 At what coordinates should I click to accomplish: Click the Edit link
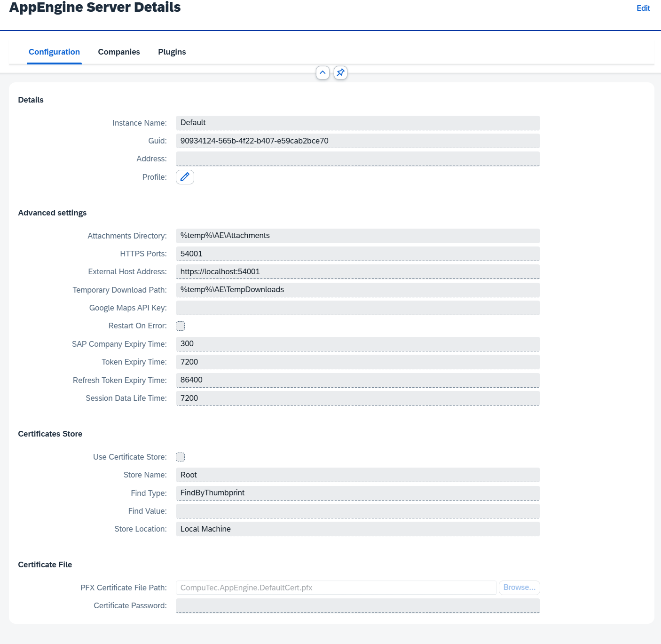[643, 8]
